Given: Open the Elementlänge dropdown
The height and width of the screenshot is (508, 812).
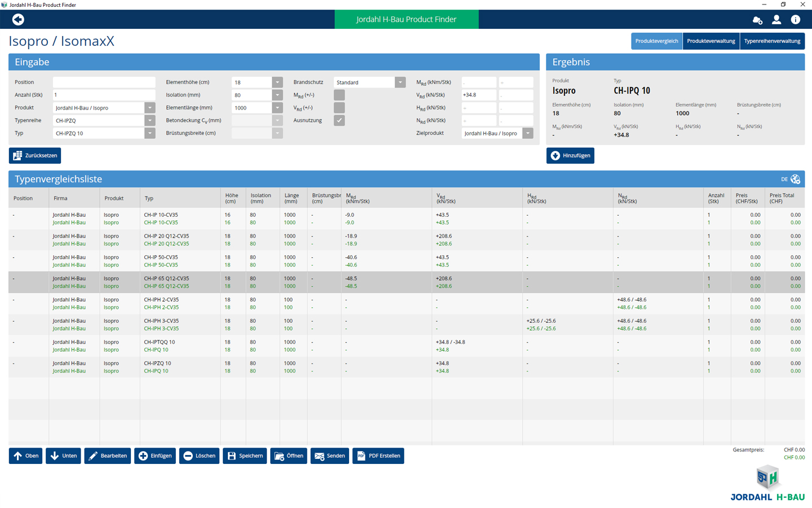Looking at the screenshot, I should coord(277,108).
